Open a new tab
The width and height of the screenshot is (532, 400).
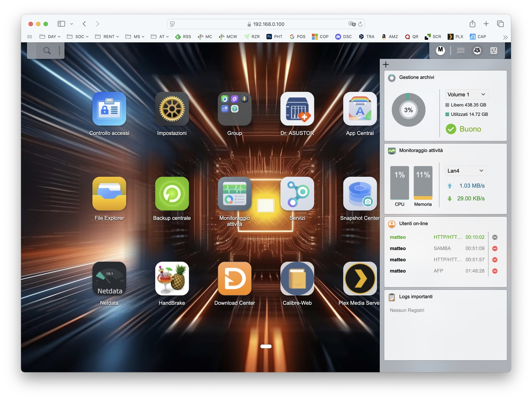(486, 24)
